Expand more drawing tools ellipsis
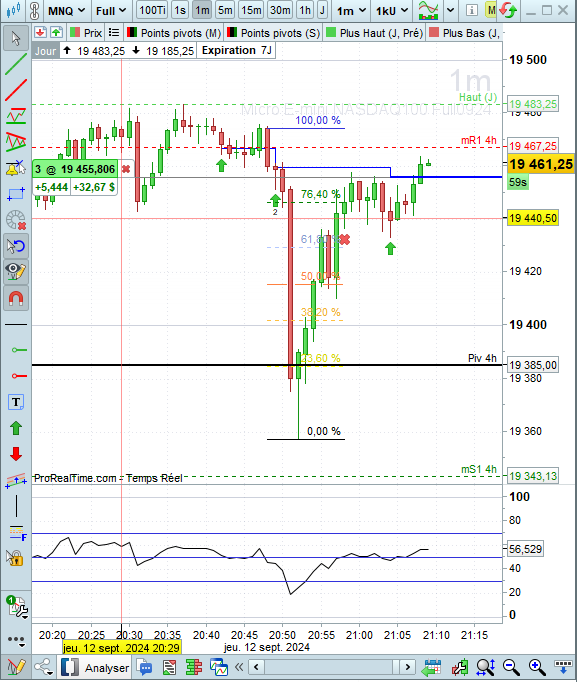Screen dimensions: 577x682 coord(16,640)
